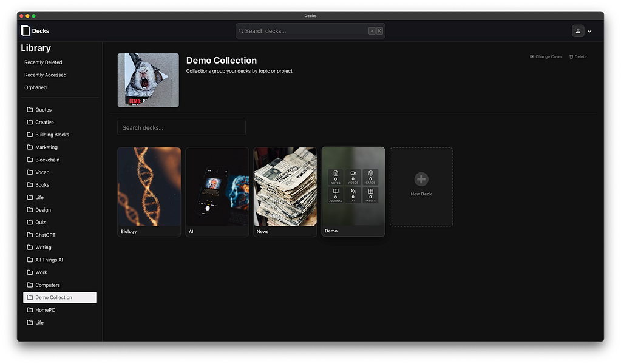
Task: Click the collection Search decks input
Action: click(x=182, y=127)
